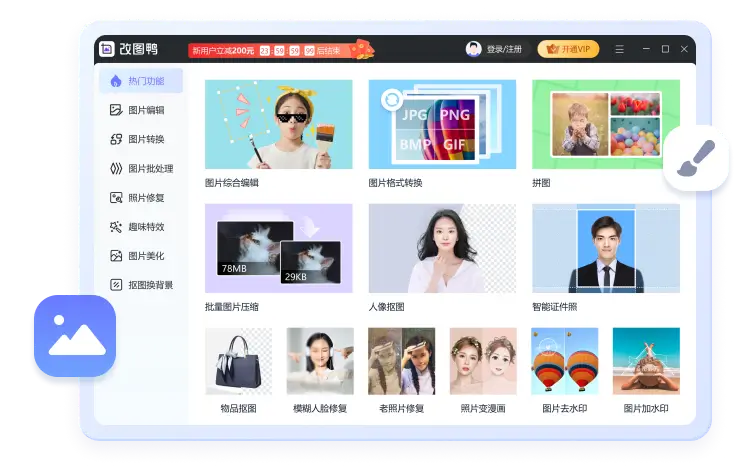Viewport: 756px width, 469px height.
Task: Open the 智能证件照 ID photo thumbnail
Action: (606, 248)
